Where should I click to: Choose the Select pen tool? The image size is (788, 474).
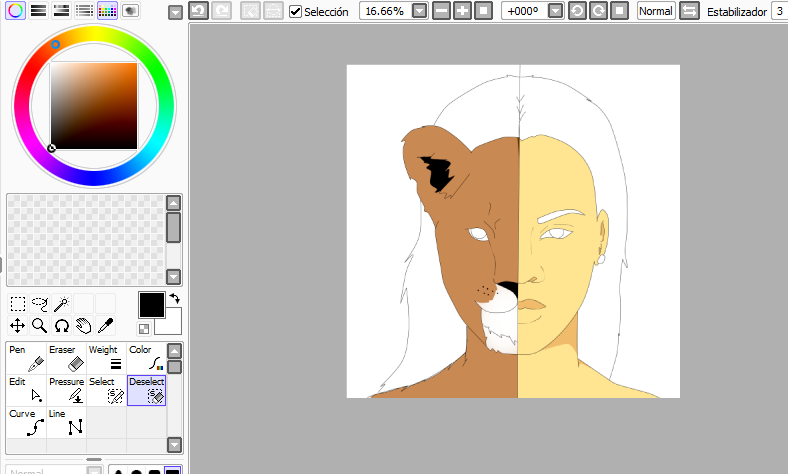[x=107, y=390]
